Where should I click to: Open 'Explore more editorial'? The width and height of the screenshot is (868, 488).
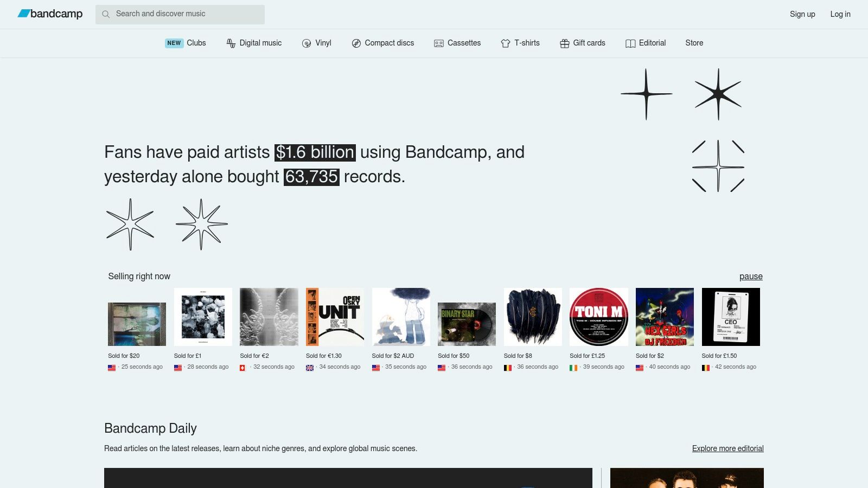(x=727, y=448)
